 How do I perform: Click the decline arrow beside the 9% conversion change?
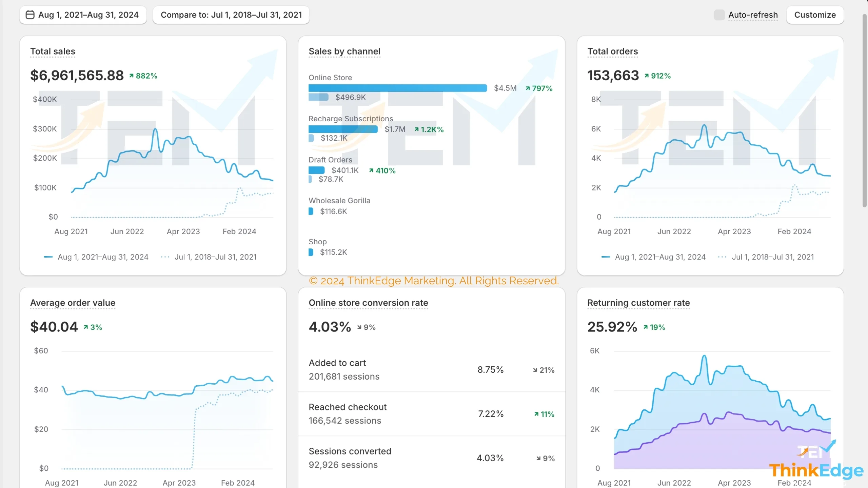tap(360, 327)
